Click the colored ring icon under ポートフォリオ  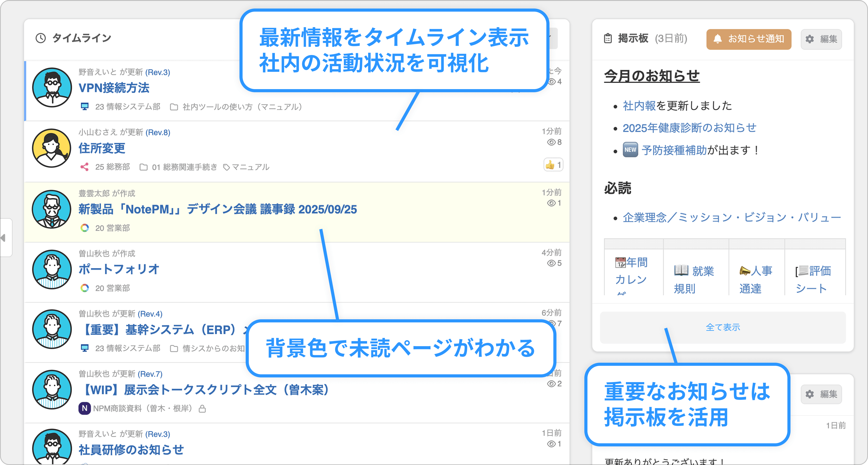(x=84, y=288)
